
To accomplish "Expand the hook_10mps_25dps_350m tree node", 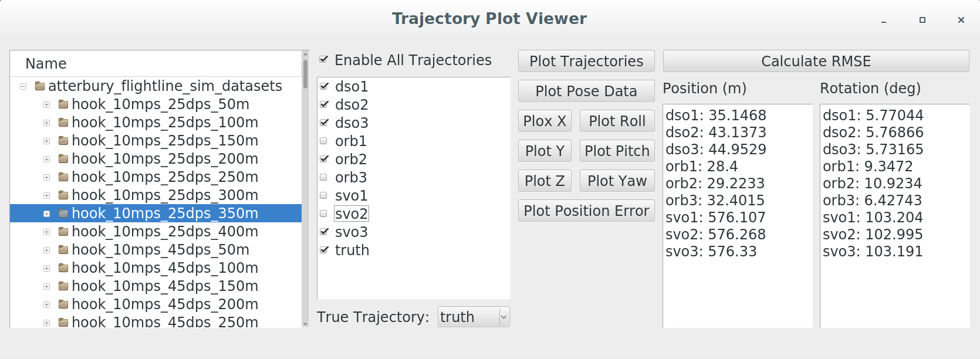I will click(x=46, y=214).
